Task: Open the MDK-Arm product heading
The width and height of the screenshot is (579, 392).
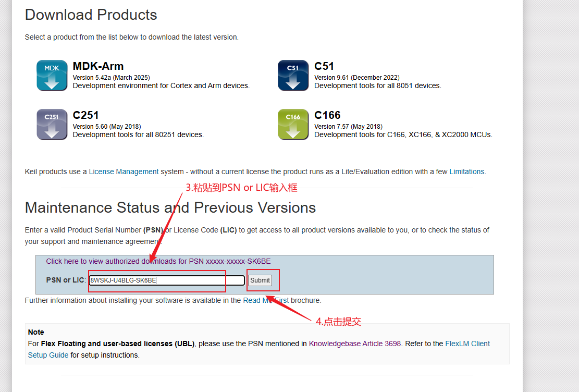Action: [x=98, y=66]
